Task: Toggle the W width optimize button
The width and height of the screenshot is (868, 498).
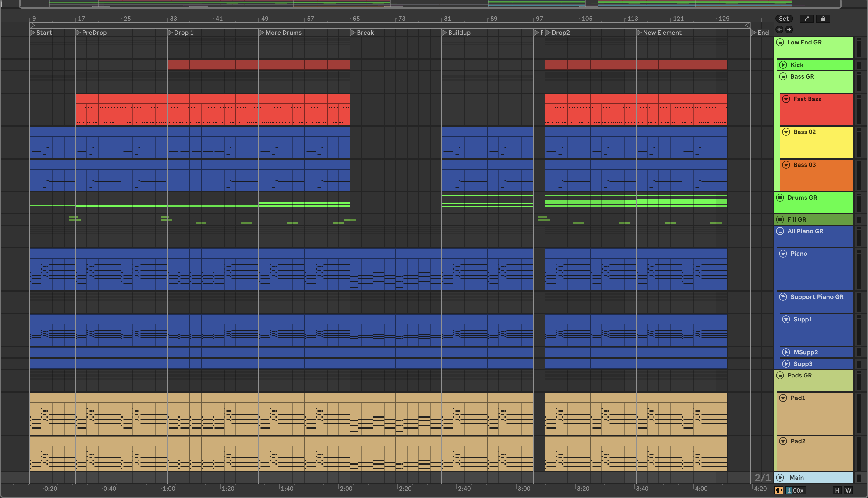Action: [x=848, y=490]
